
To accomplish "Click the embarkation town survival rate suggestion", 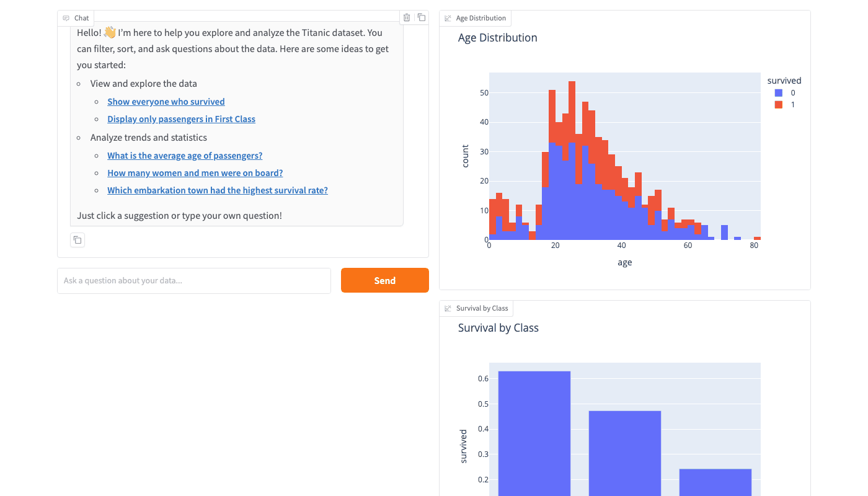I will point(218,190).
